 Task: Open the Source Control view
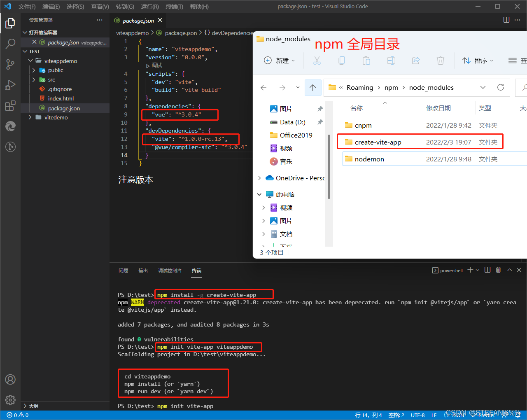tap(10, 64)
